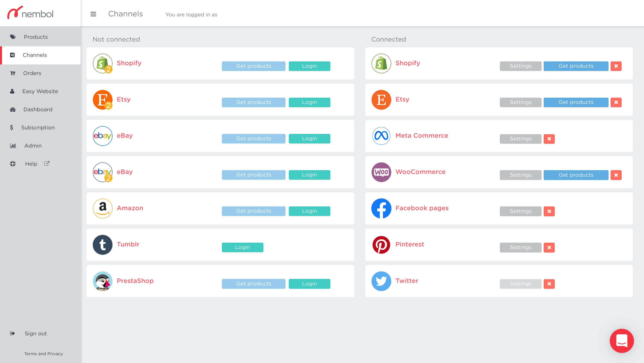Click the Pinterest logo
The width and height of the screenshot is (644, 363).
point(381,245)
